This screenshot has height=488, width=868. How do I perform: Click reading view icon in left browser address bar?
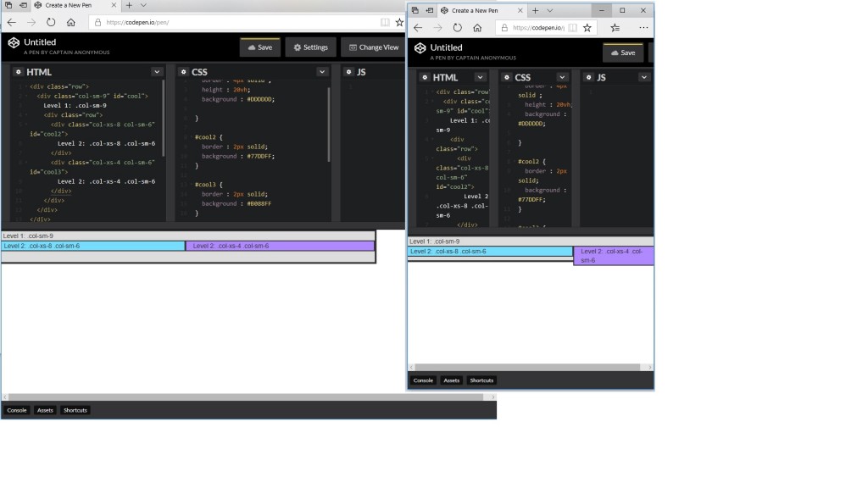385,22
